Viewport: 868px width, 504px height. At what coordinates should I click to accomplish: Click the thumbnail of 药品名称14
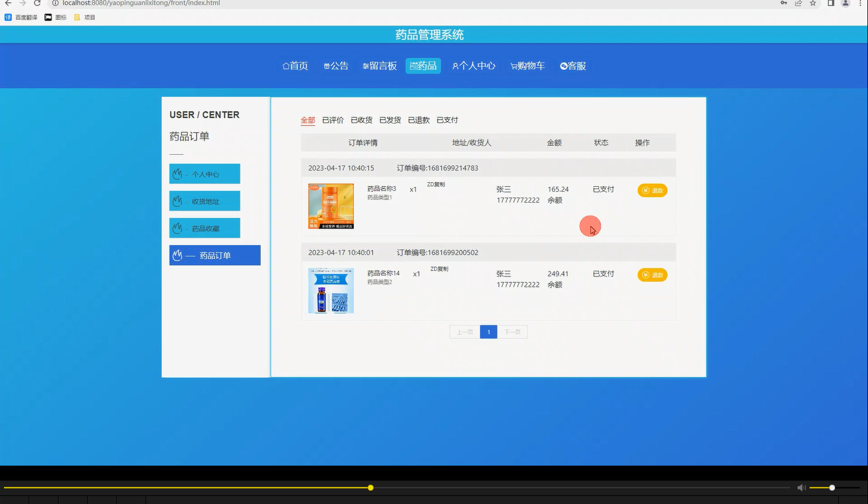pyautogui.click(x=330, y=290)
